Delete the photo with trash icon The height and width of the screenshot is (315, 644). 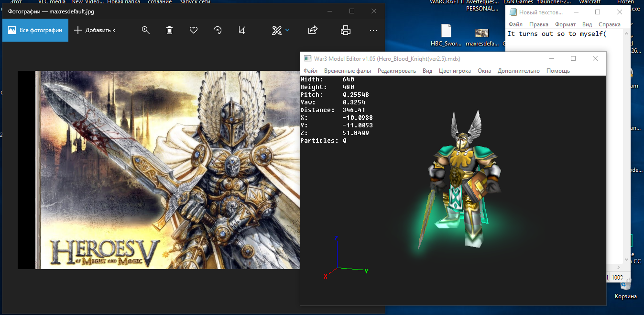[169, 30]
